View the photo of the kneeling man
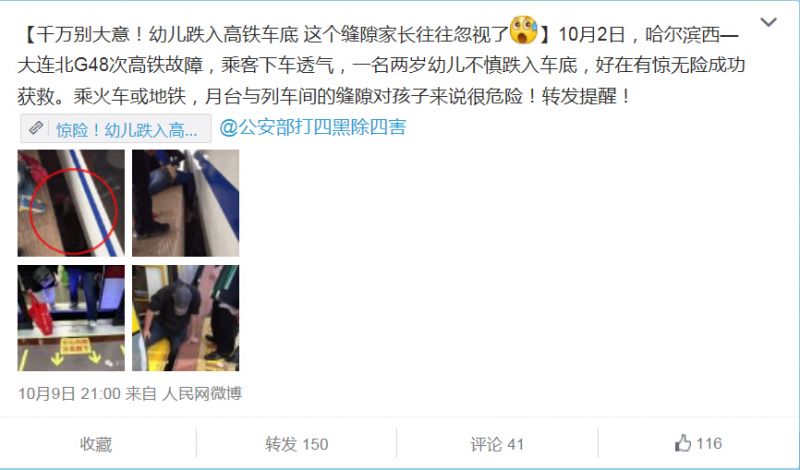Screen dimensions: 800x470 [x=185, y=318]
